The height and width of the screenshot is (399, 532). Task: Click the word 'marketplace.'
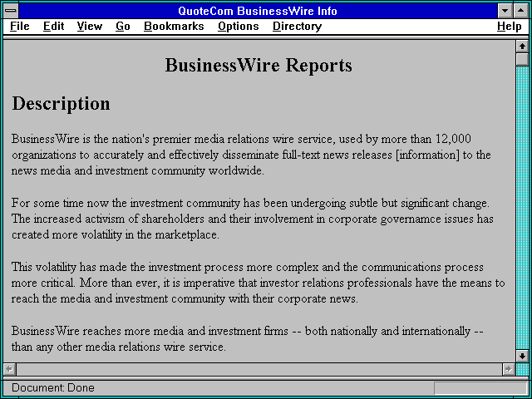(x=187, y=234)
